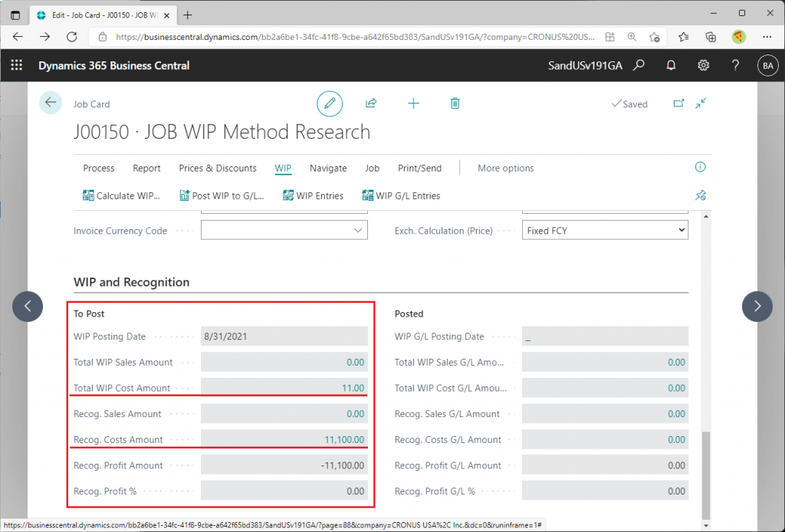Screen dimensions: 785x532
Task: Go to next record with the right arrow
Action: click(x=757, y=307)
